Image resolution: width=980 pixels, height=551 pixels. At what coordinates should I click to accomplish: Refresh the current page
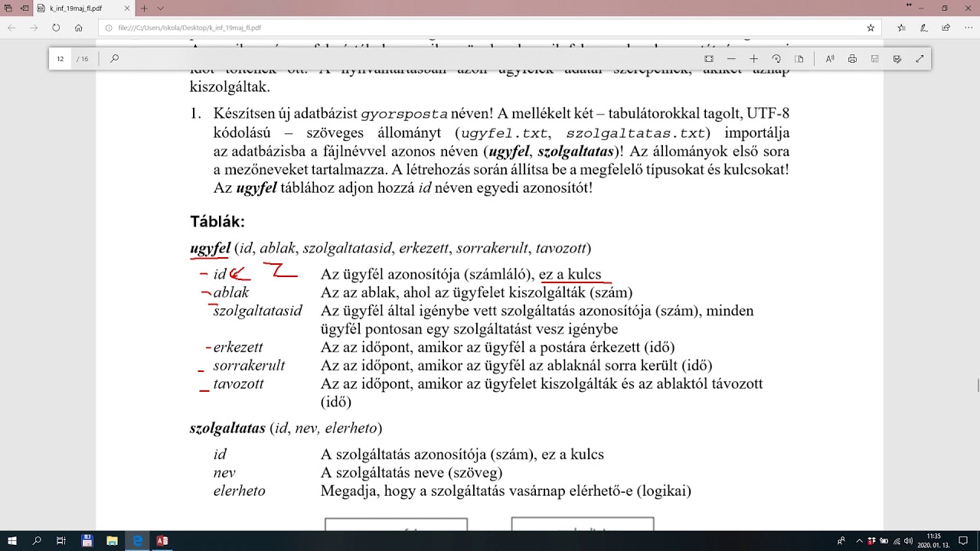pos(56,28)
